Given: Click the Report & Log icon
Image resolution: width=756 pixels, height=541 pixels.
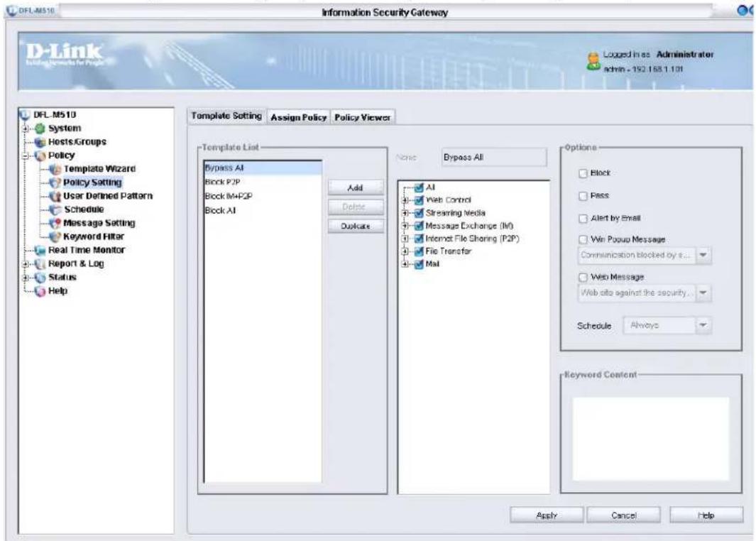Looking at the screenshot, I should 40,263.
